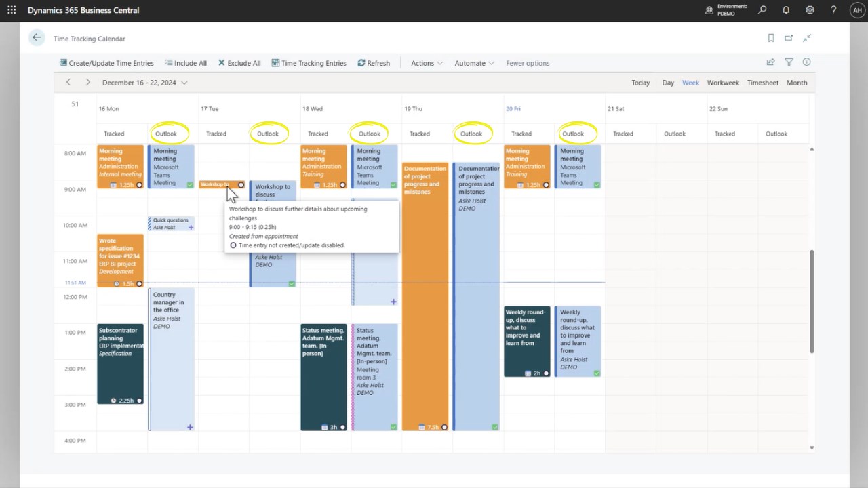Open Subcontractor planning dark teal entry
The width and height of the screenshot is (868, 488).
point(120,364)
